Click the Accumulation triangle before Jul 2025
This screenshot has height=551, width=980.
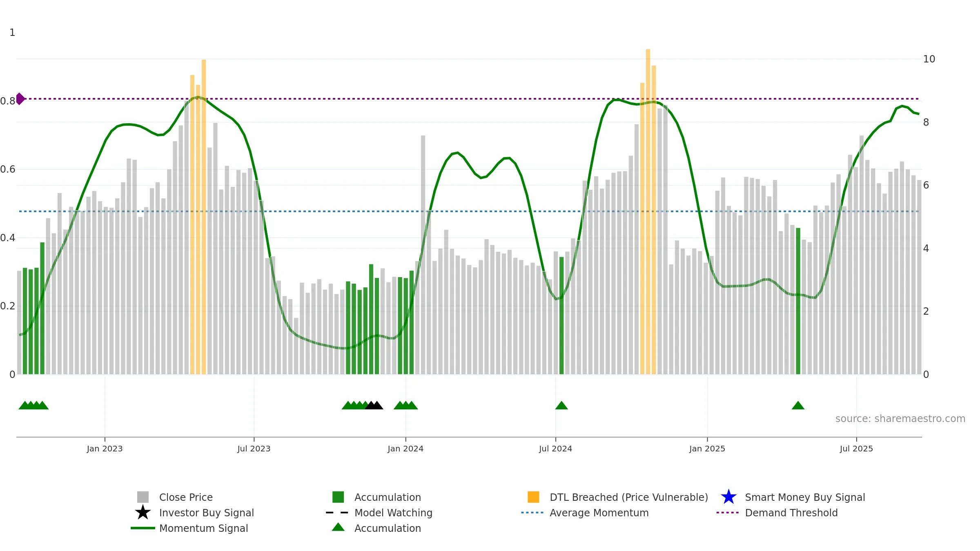(798, 405)
